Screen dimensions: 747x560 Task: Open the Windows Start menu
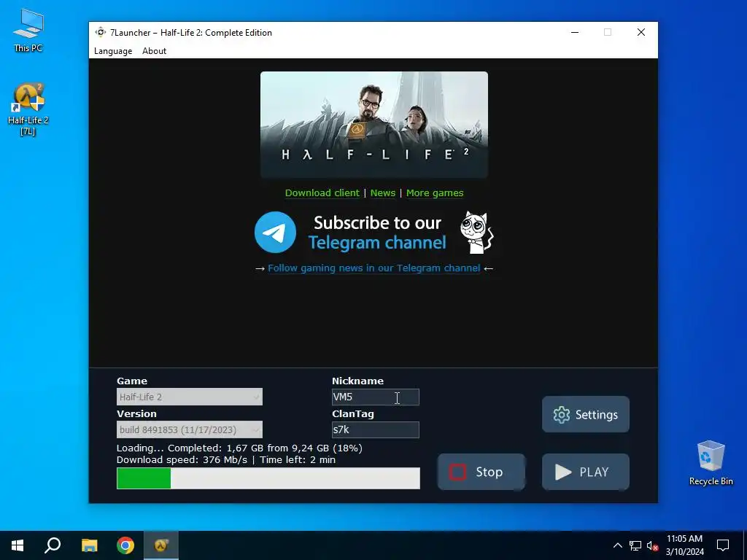tap(18, 545)
